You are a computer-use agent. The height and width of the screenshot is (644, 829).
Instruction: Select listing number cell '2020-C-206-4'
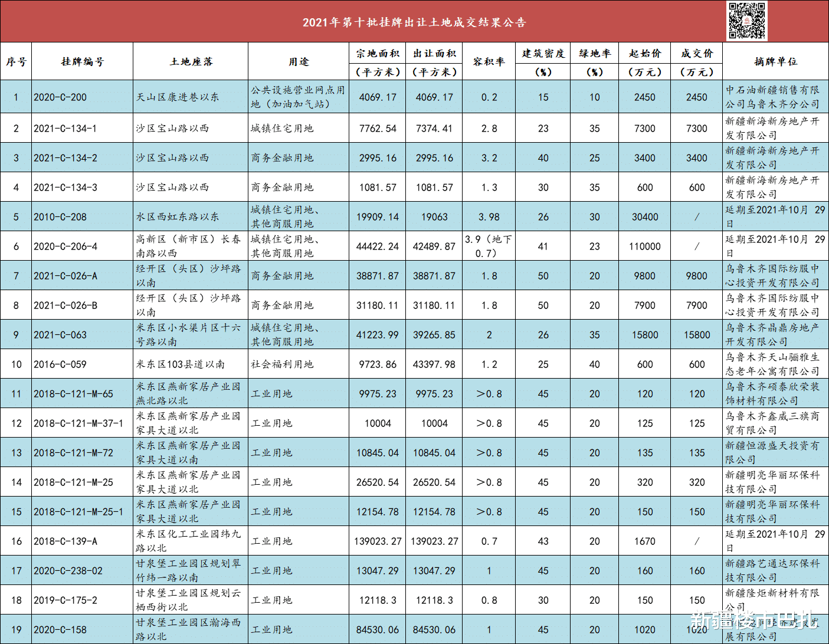(x=82, y=246)
